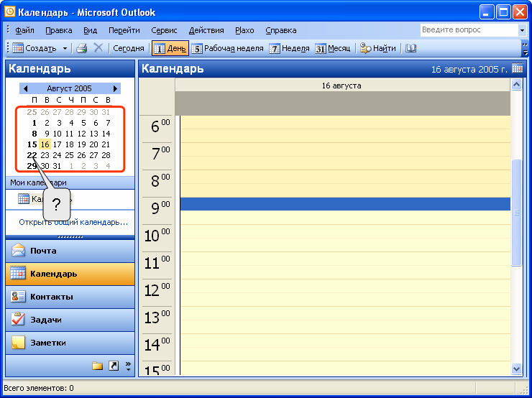Go to next month in date navigator

click(115, 88)
